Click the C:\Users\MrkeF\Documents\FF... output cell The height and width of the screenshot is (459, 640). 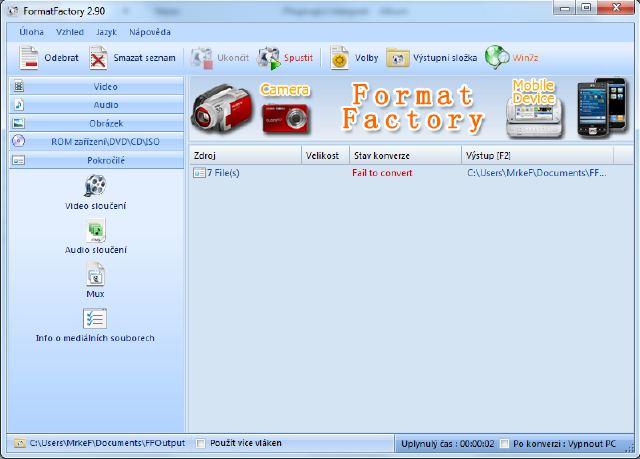(x=537, y=173)
